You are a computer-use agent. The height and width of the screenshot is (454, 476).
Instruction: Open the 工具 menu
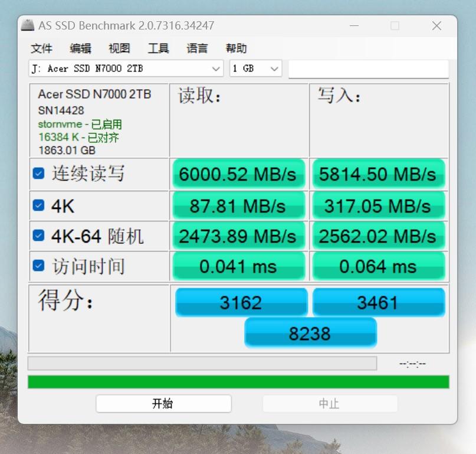click(x=158, y=48)
